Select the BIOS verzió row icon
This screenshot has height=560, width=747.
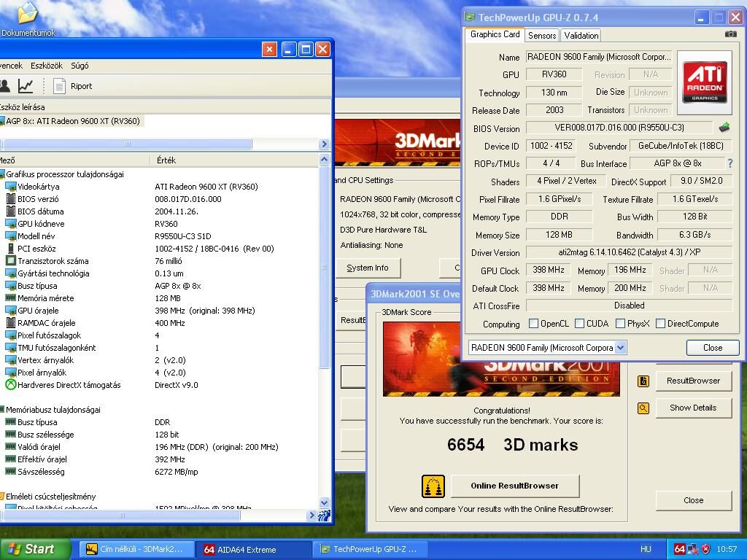point(10,199)
